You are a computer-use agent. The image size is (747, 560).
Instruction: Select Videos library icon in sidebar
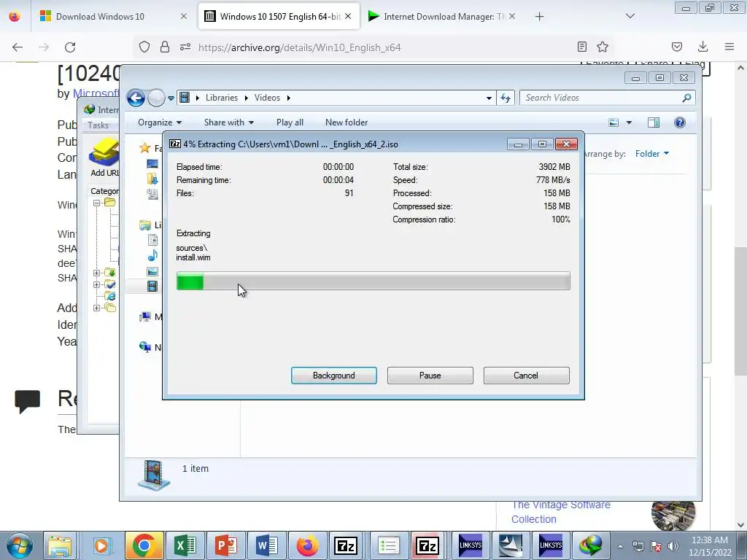click(x=152, y=286)
